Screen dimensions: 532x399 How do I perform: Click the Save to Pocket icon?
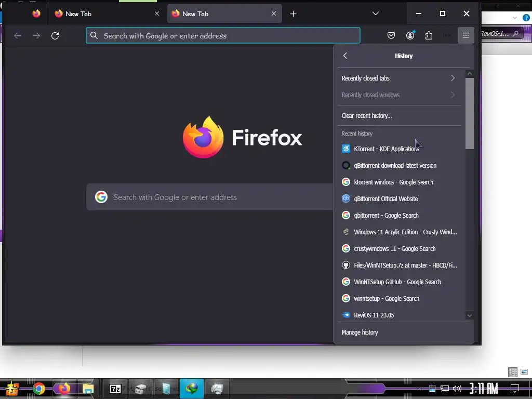391,35
